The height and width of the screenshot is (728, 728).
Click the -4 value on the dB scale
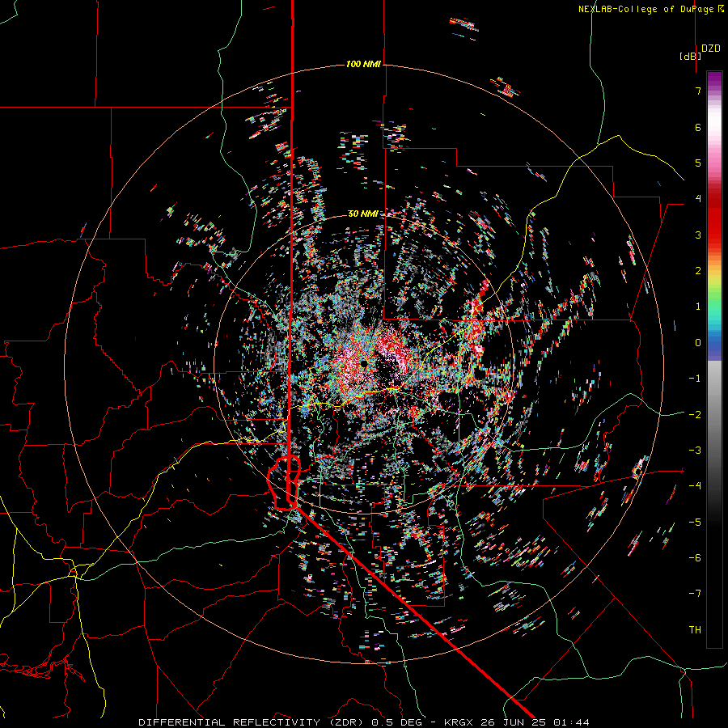point(695,486)
